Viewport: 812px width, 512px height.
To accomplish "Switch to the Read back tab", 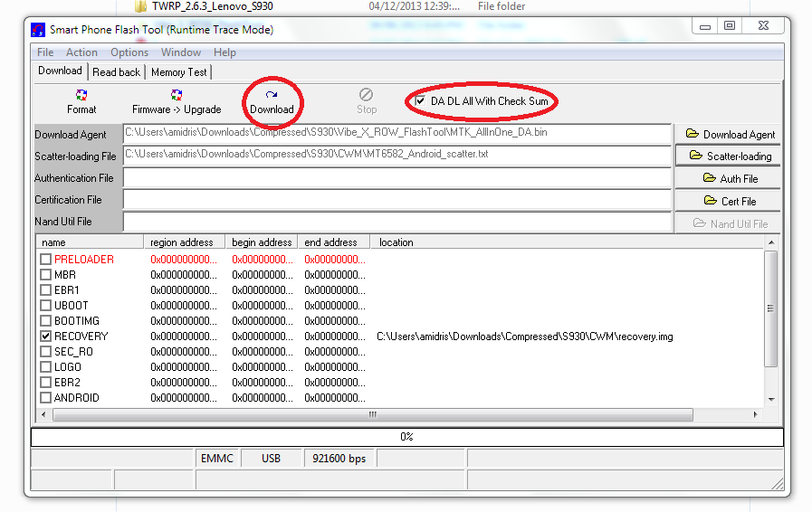I will pos(117,72).
